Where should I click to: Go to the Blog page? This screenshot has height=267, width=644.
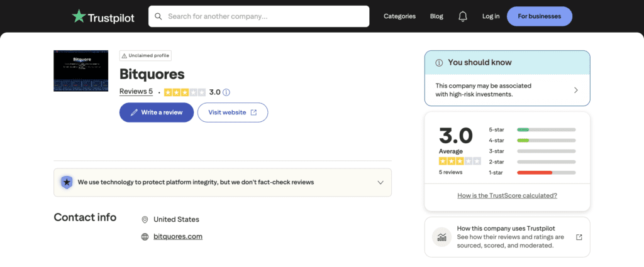click(436, 16)
